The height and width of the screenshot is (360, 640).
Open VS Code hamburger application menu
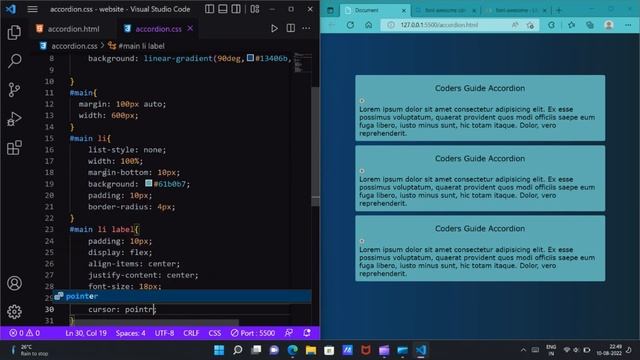[32, 9]
